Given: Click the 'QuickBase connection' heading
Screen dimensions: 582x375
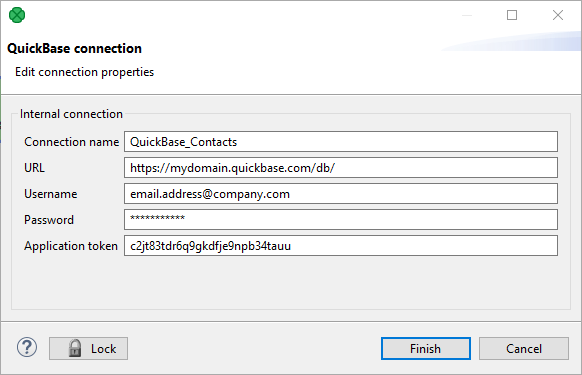Looking at the screenshot, I should [74, 49].
